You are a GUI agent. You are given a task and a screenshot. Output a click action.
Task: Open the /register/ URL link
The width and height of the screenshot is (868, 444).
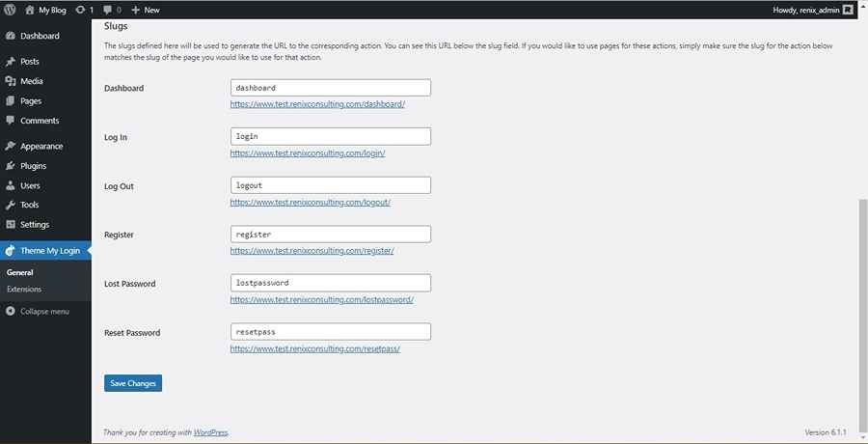312,251
